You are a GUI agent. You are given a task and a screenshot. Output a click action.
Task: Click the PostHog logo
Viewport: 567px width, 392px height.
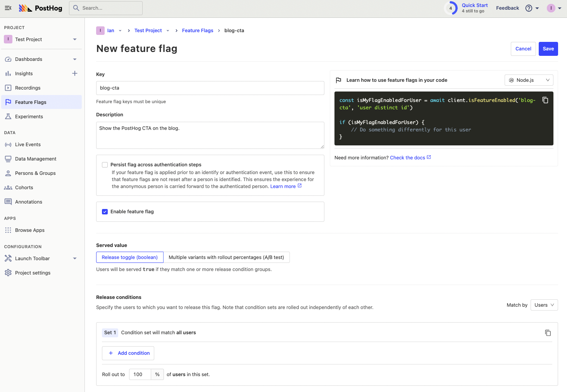pyautogui.click(x=40, y=8)
